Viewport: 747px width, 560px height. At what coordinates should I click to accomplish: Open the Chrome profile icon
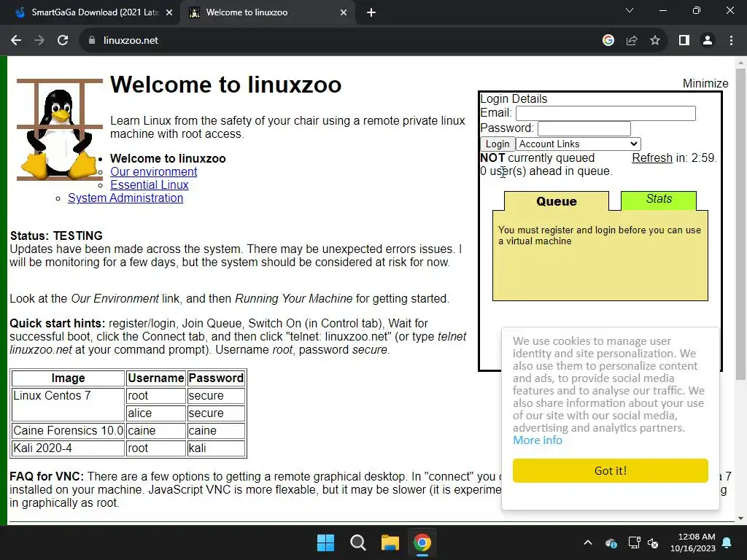click(x=708, y=41)
